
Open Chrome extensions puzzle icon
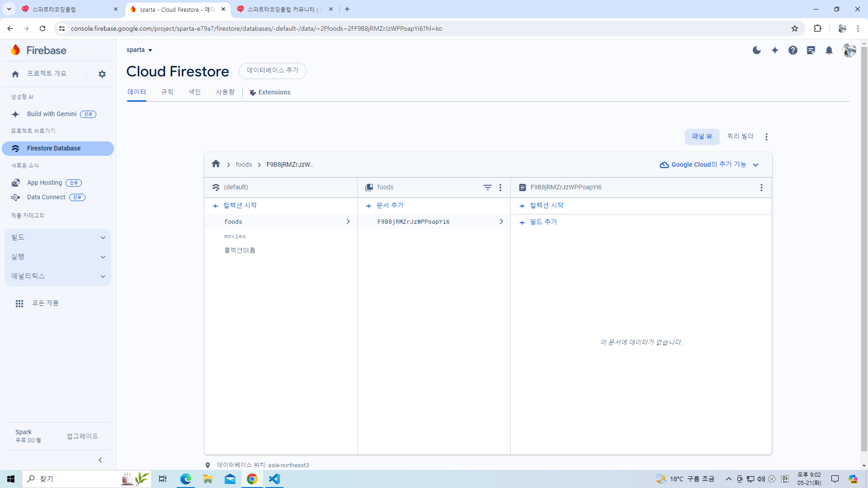(x=817, y=28)
